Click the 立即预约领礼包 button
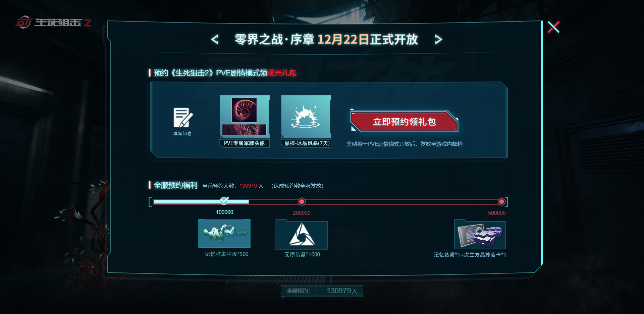 point(404,121)
